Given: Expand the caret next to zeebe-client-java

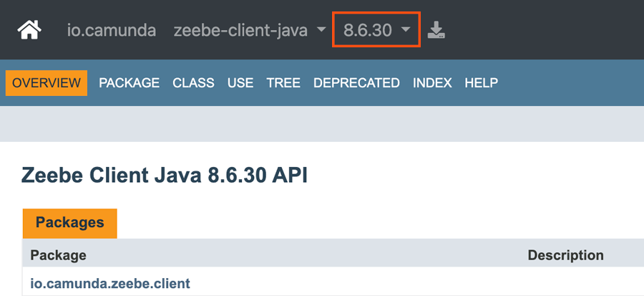Looking at the screenshot, I should point(321,31).
